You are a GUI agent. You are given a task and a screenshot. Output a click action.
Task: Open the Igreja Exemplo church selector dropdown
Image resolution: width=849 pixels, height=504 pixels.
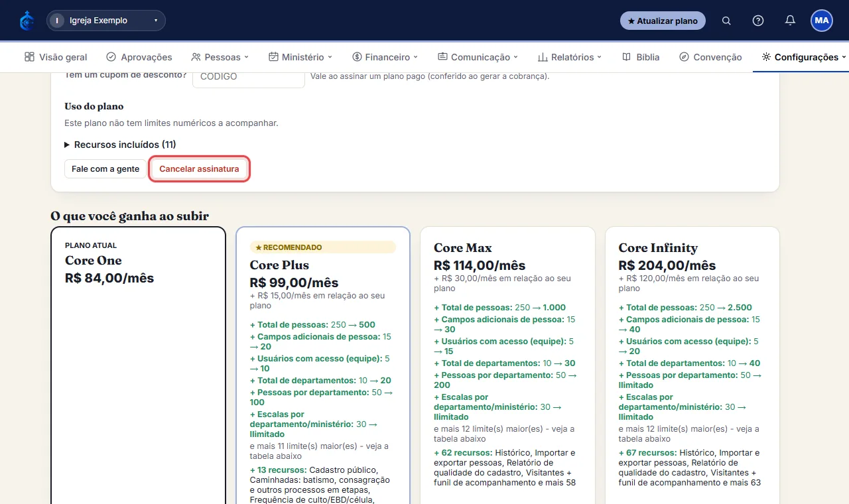tap(106, 21)
